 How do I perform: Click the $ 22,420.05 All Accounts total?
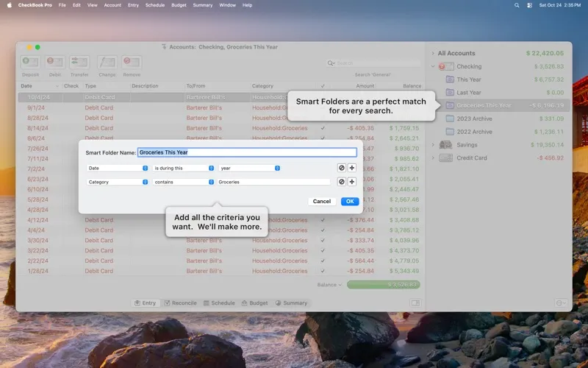[545, 53]
